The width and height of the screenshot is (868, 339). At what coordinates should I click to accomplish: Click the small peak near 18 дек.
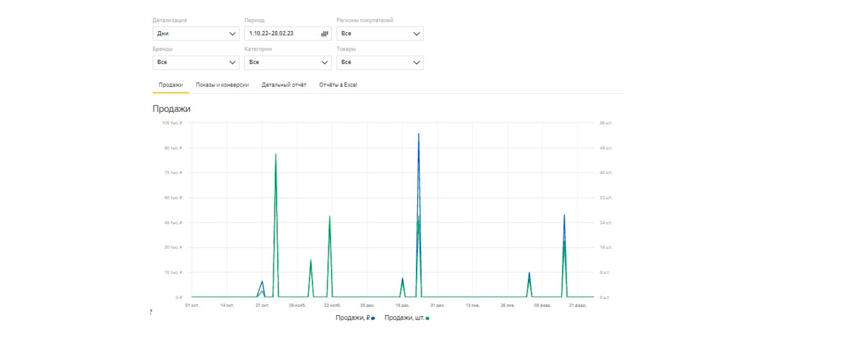pos(402,278)
